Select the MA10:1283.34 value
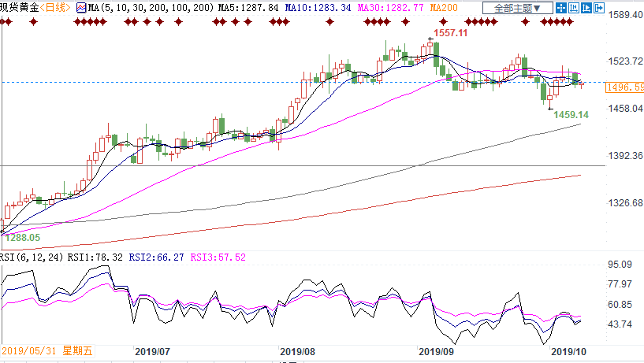644x363 pixels. pos(318,8)
